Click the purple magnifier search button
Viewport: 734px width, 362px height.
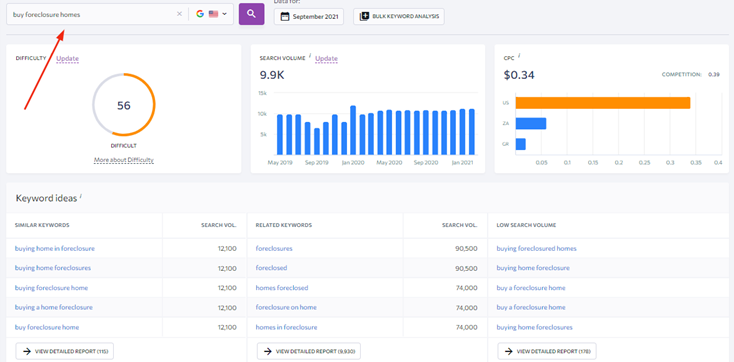tap(251, 14)
